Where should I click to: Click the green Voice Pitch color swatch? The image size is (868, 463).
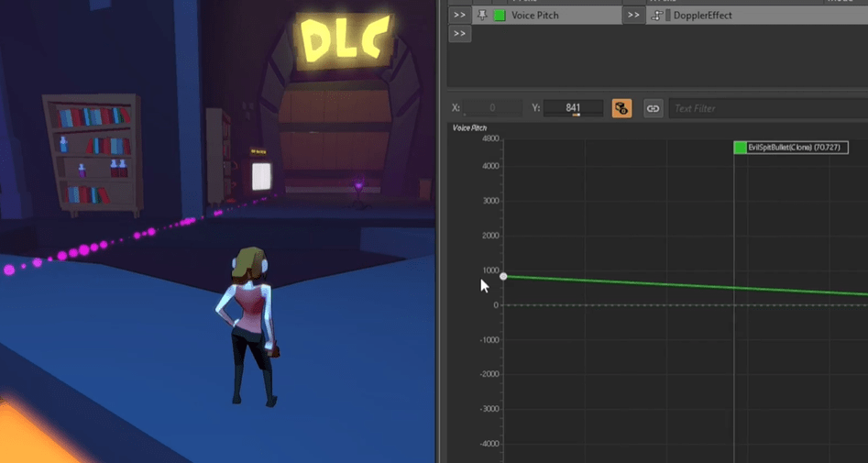500,15
